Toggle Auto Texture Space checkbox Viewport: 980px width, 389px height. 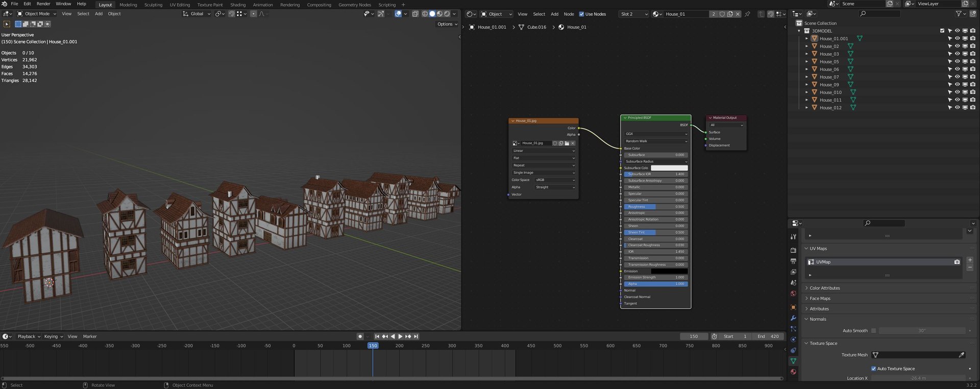[x=874, y=369]
